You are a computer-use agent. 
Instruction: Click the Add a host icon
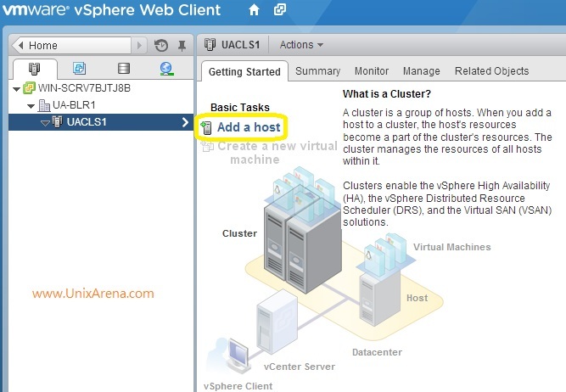click(206, 127)
